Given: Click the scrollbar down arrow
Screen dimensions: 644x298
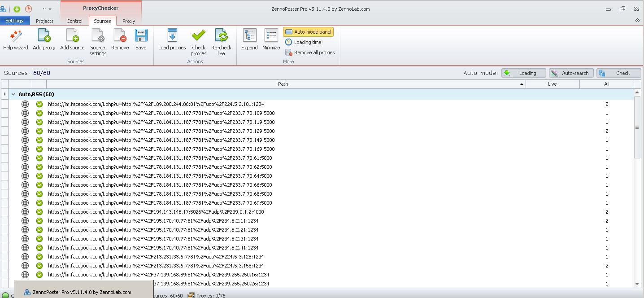Looking at the screenshot, I should coord(637,284).
